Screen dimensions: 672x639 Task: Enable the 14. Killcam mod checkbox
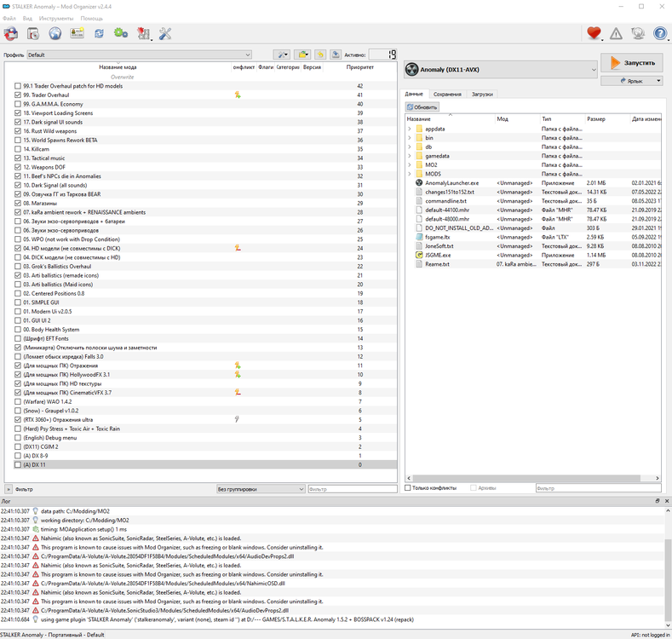[x=18, y=149]
